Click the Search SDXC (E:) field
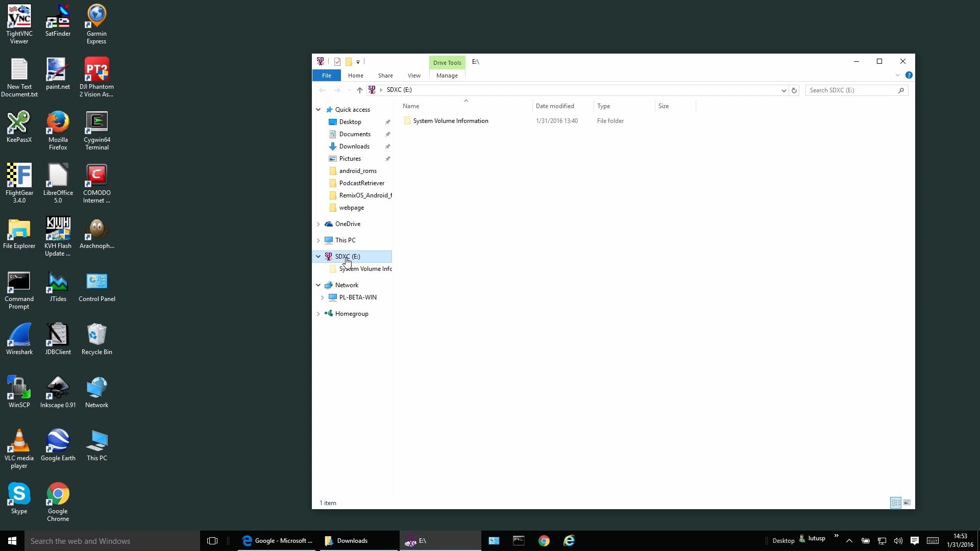Viewport: 980px width, 551px height. (x=851, y=90)
